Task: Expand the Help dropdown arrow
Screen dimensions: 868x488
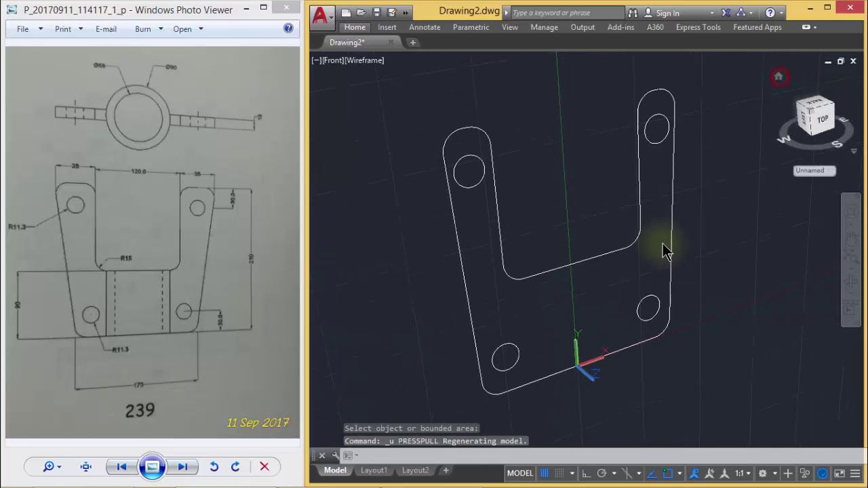Action: click(781, 13)
